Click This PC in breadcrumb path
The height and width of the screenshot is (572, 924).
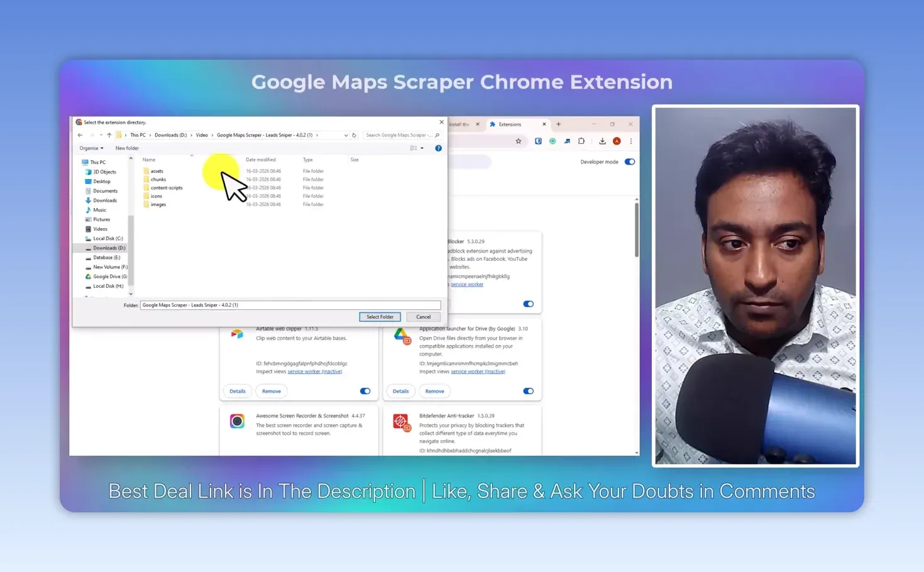138,135
